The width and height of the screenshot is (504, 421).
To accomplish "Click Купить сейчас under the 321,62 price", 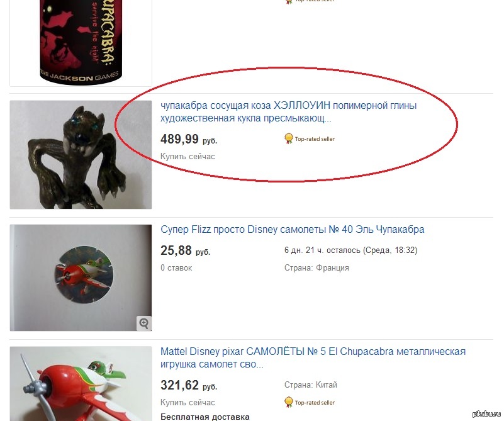I will tap(188, 402).
